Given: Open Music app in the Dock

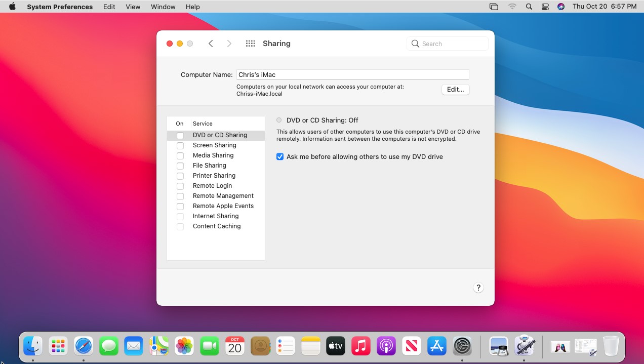Looking at the screenshot, I should click(361, 346).
